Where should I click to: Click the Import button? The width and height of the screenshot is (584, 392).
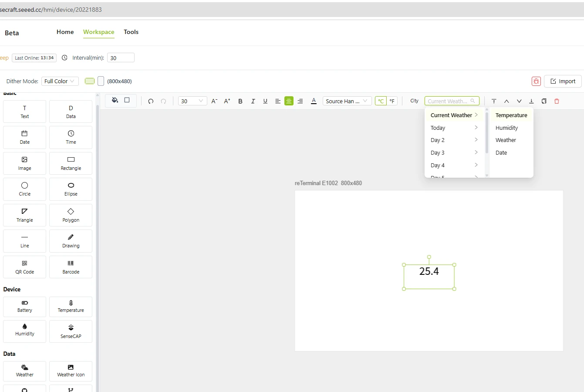click(563, 81)
